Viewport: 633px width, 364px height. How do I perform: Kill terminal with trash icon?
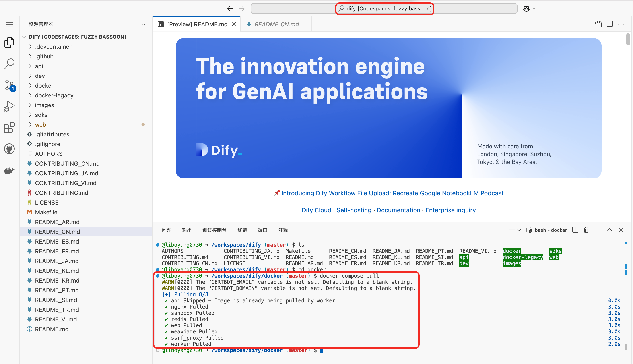(x=586, y=230)
